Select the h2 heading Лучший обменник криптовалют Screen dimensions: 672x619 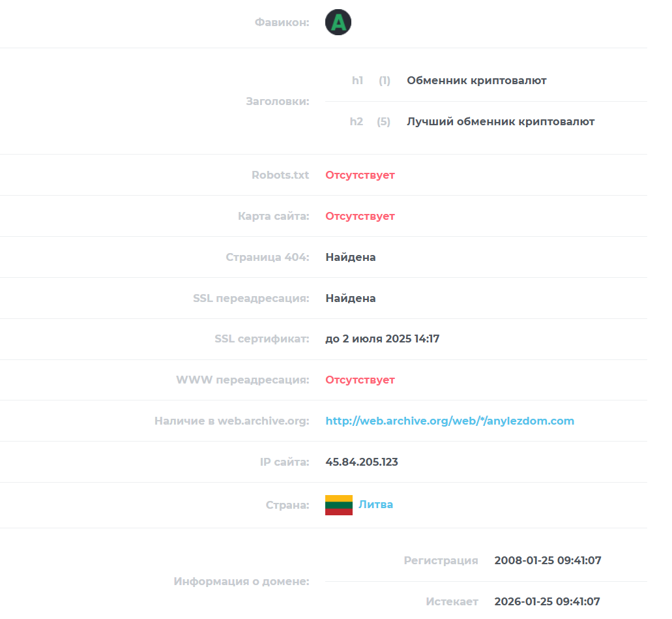pyautogui.click(x=501, y=122)
